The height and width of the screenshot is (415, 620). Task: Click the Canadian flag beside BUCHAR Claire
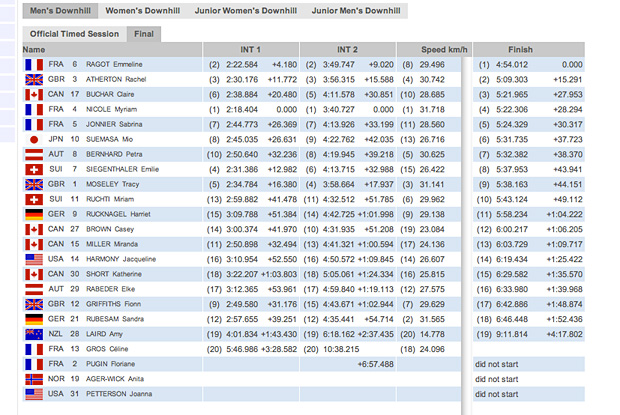[x=34, y=94]
